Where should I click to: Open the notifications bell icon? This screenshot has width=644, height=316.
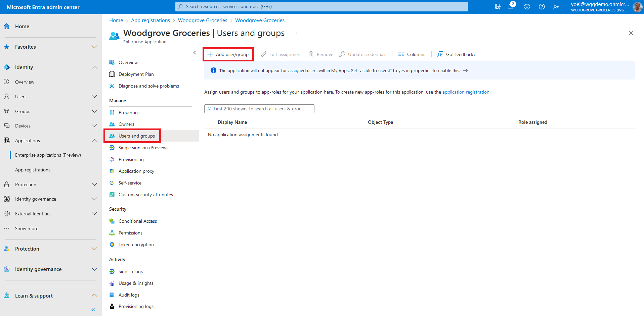tap(511, 7)
